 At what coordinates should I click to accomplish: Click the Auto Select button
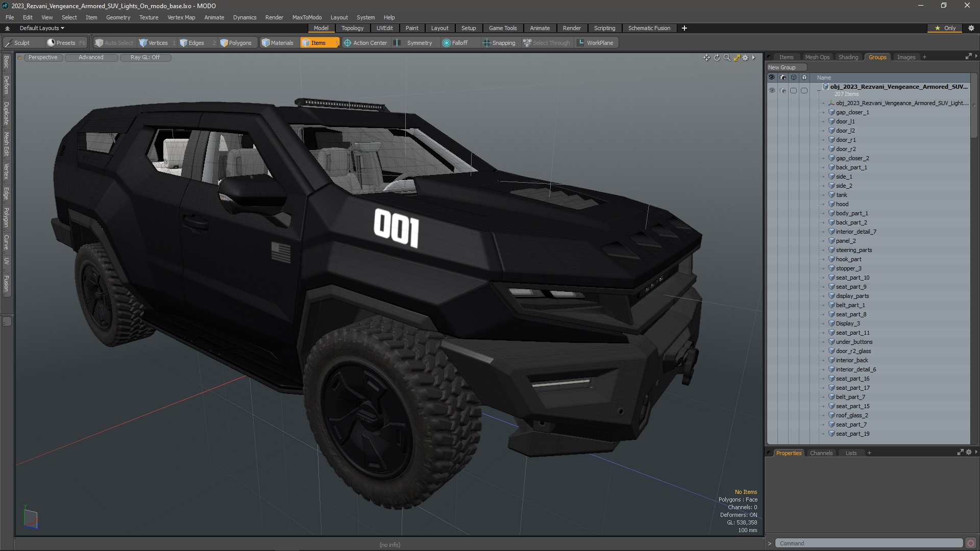click(115, 43)
